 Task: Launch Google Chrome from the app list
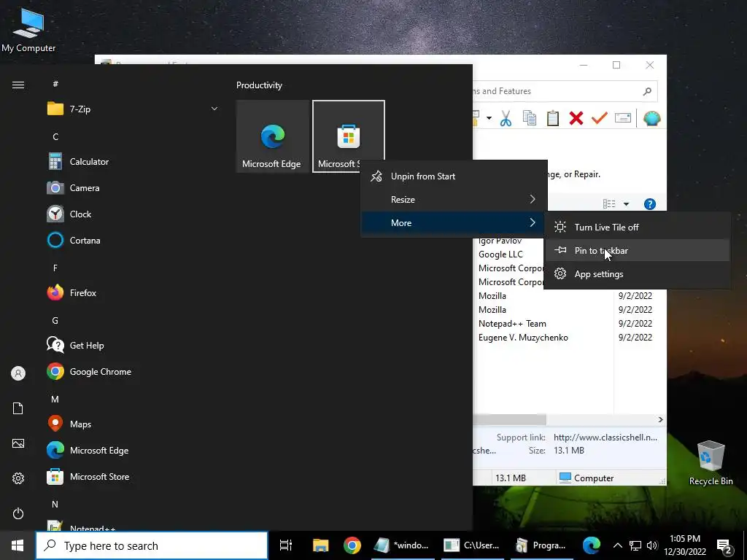coord(100,372)
